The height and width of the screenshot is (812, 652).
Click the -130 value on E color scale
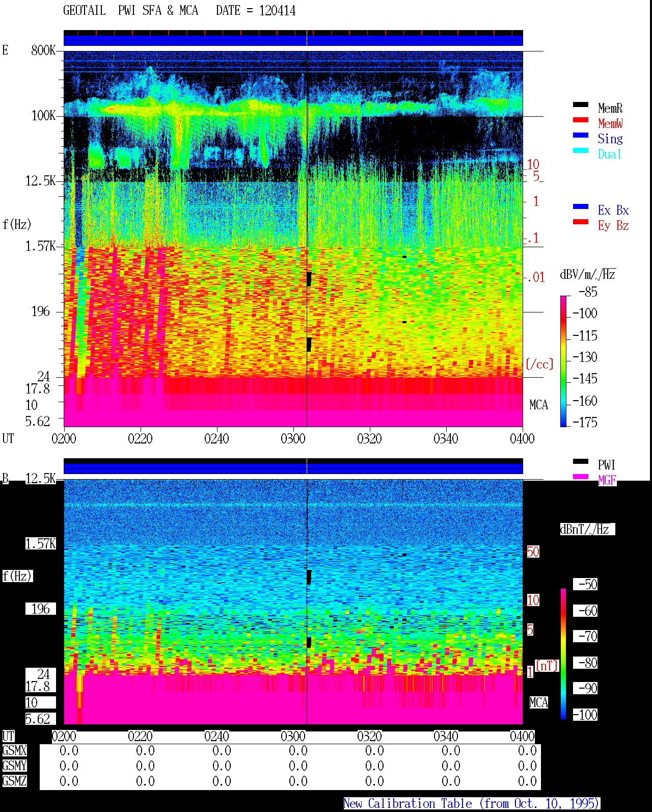tap(585, 357)
